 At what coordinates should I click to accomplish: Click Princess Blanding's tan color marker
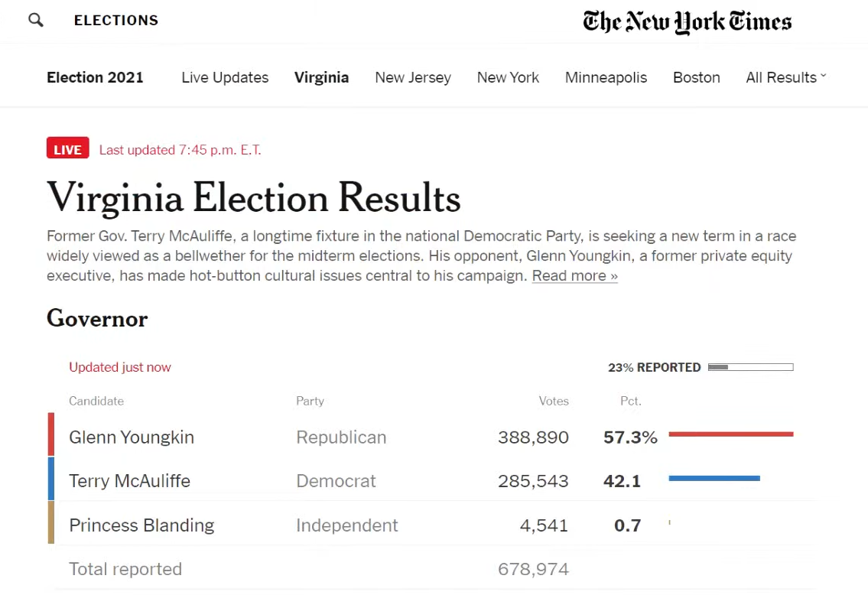51,522
